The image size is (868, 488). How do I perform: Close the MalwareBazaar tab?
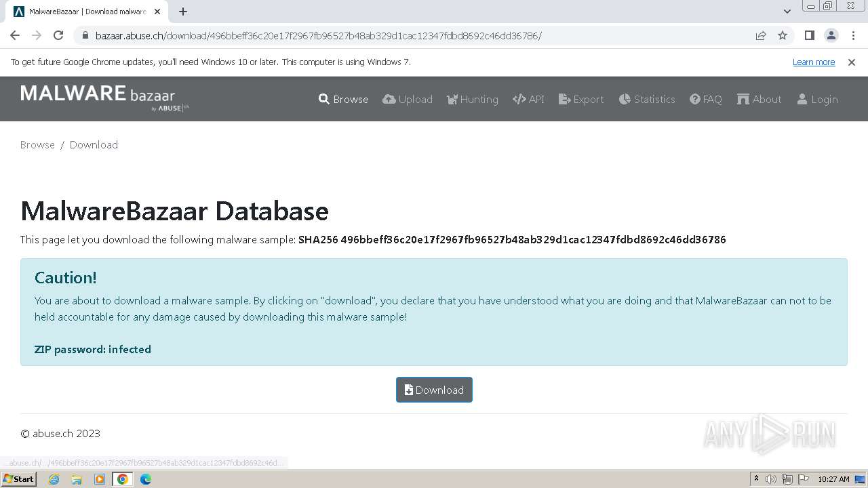(x=157, y=12)
